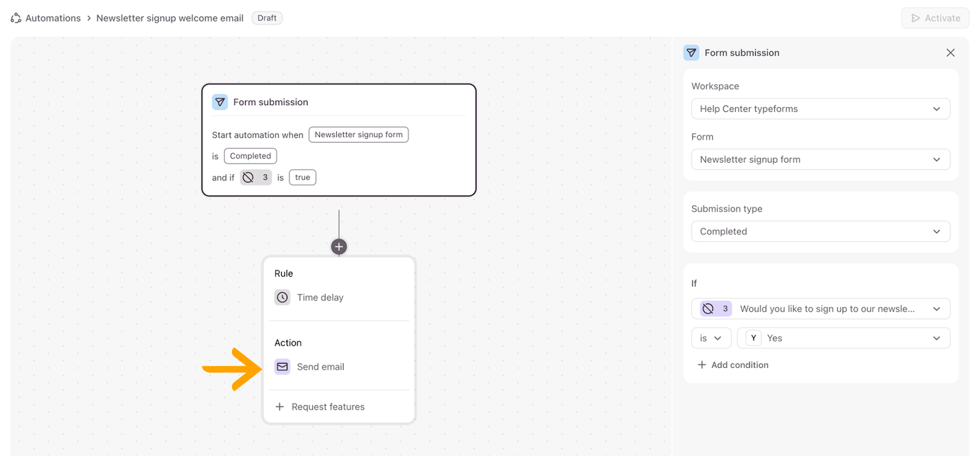Open the question dropdown under If
980x456 pixels.
coord(820,308)
